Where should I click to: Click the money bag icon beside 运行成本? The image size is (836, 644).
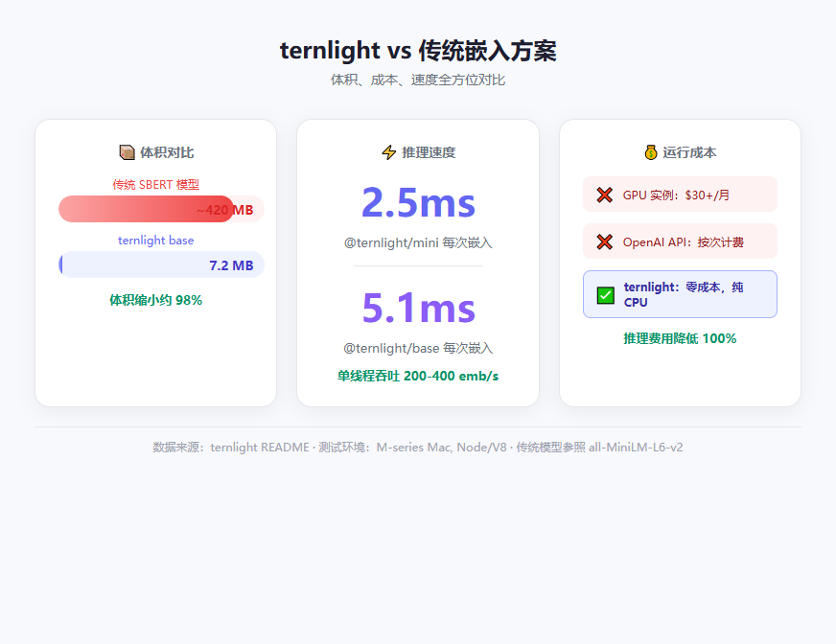[x=650, y=152]
